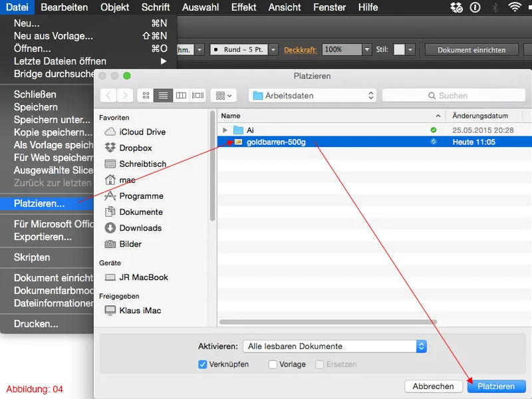
Task: Go back with the left chevron button
Action: point(108,96)
